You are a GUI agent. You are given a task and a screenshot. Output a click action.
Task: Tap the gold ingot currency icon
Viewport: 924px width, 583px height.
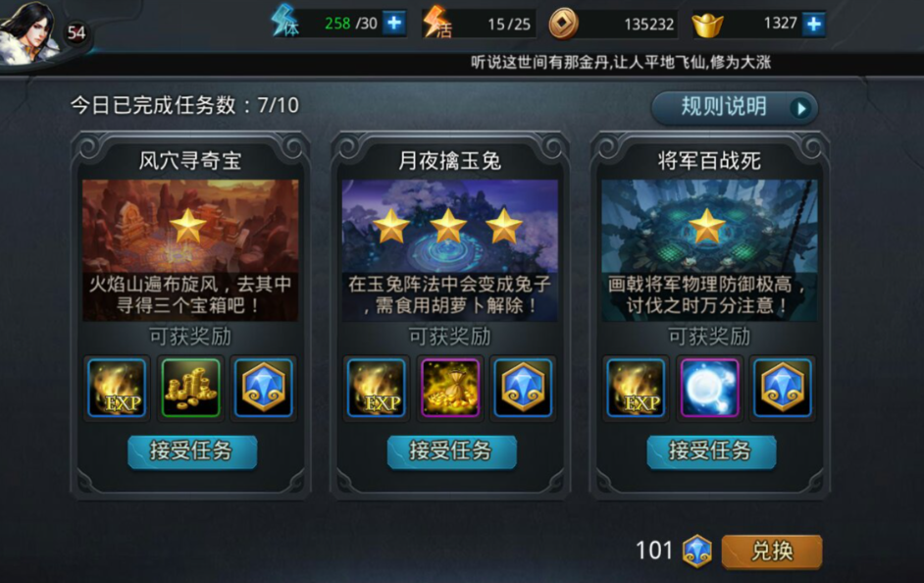pos(707,25)
